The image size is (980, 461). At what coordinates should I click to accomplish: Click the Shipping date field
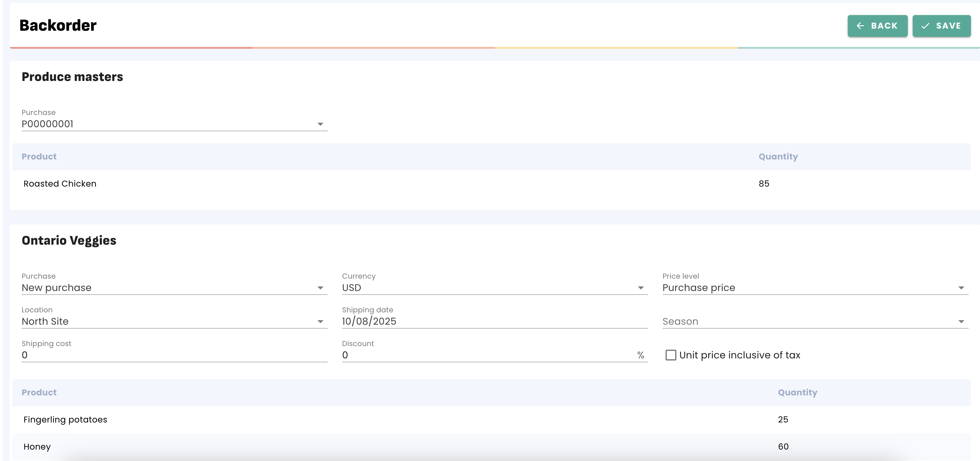pos(494,322)
